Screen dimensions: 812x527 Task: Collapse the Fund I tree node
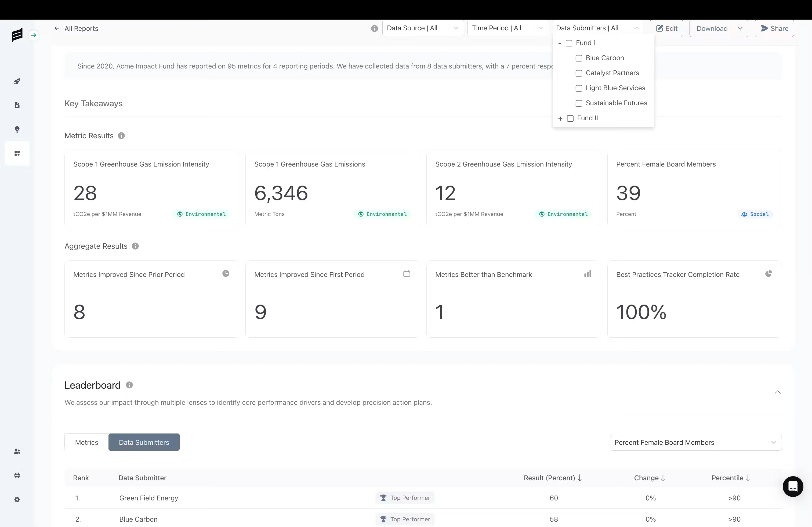click(x=560, y=43)
